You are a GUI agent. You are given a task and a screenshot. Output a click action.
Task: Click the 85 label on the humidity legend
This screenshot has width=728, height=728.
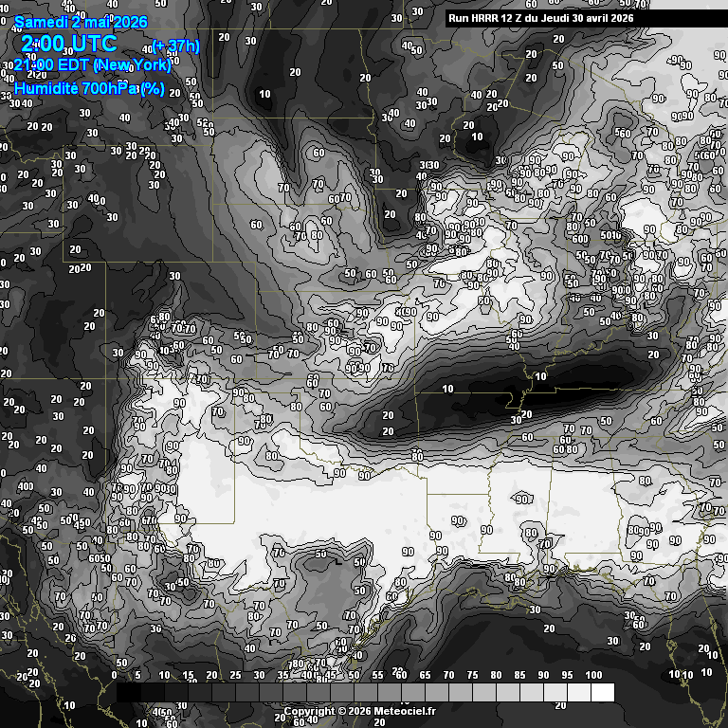[520, 676]
